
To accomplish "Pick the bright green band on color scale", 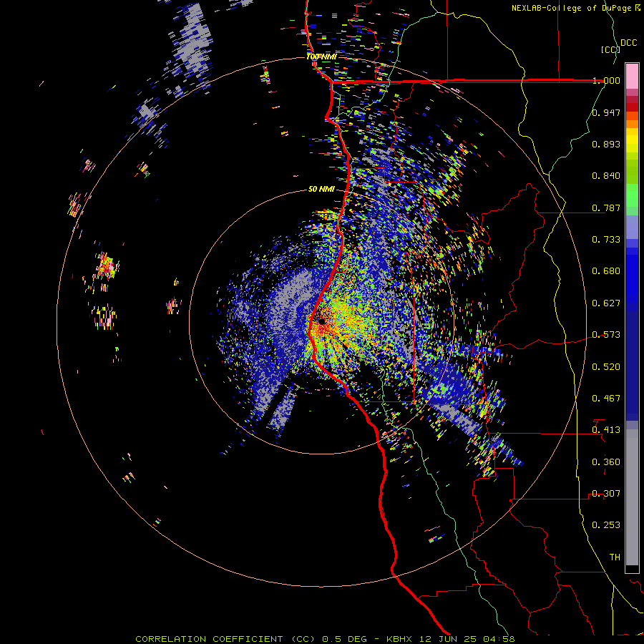I will coord(632,195).
